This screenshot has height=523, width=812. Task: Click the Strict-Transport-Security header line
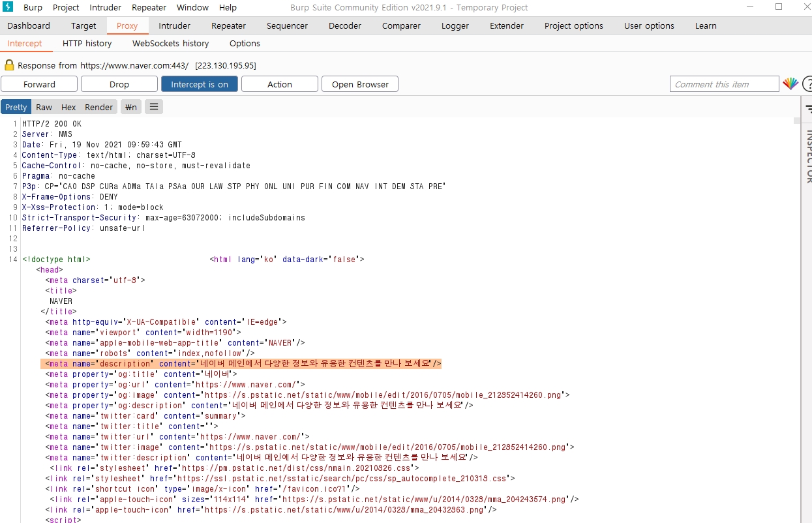[163, 217]
